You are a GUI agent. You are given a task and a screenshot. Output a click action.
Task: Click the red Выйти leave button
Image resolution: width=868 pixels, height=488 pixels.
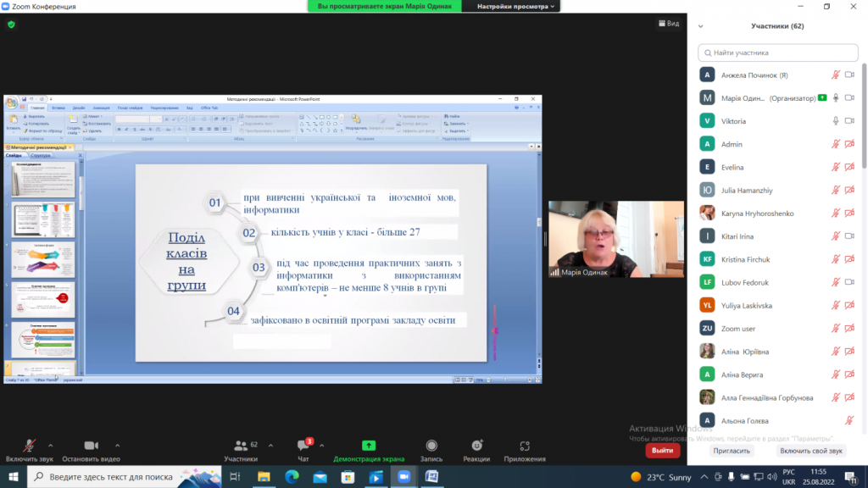[662, 451]
